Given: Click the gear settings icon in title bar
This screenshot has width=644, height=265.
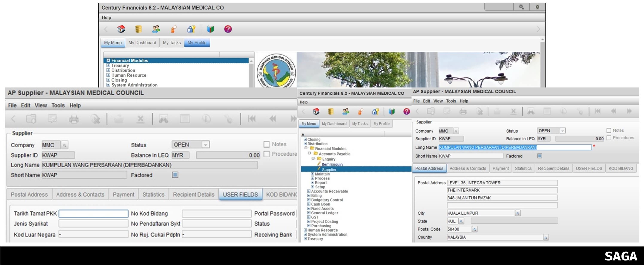Looking at the screenshot, I should coord(521,7).
